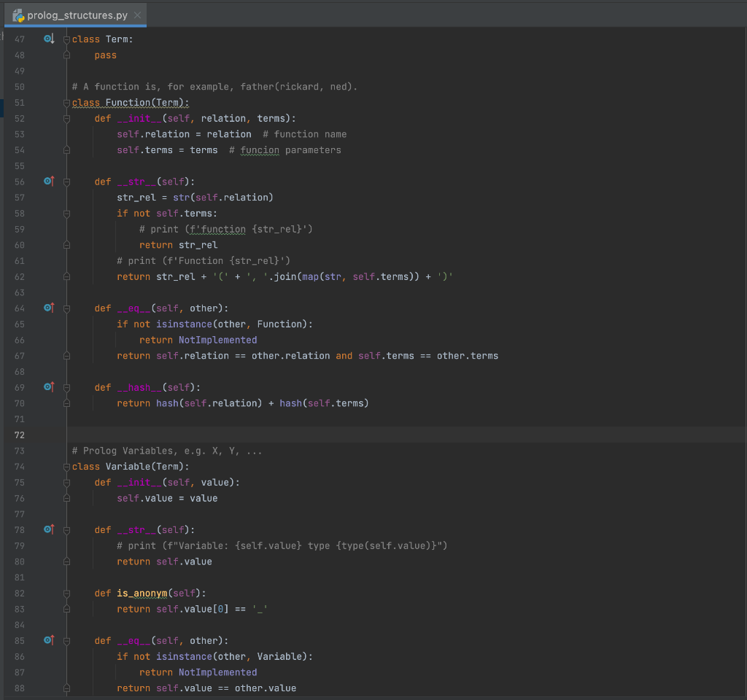Click 'return self.value' on line 80
This screenshot has width=747, height=700.
pos(164,562)
